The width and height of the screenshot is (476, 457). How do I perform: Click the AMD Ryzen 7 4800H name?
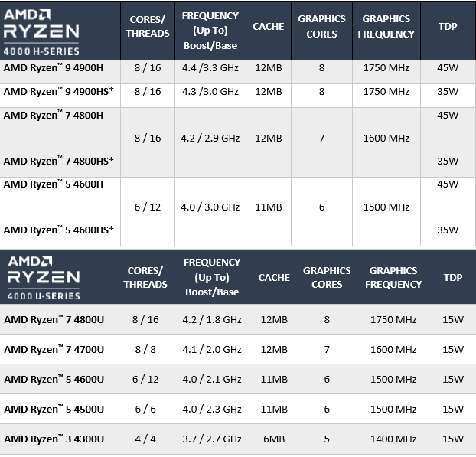click(54, 116)
